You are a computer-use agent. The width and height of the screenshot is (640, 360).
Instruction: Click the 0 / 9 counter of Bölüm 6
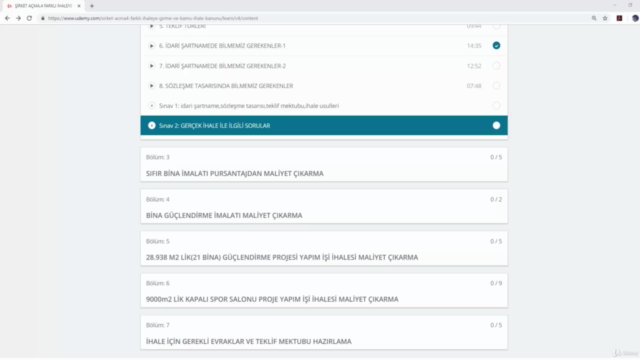pos(496,283)
